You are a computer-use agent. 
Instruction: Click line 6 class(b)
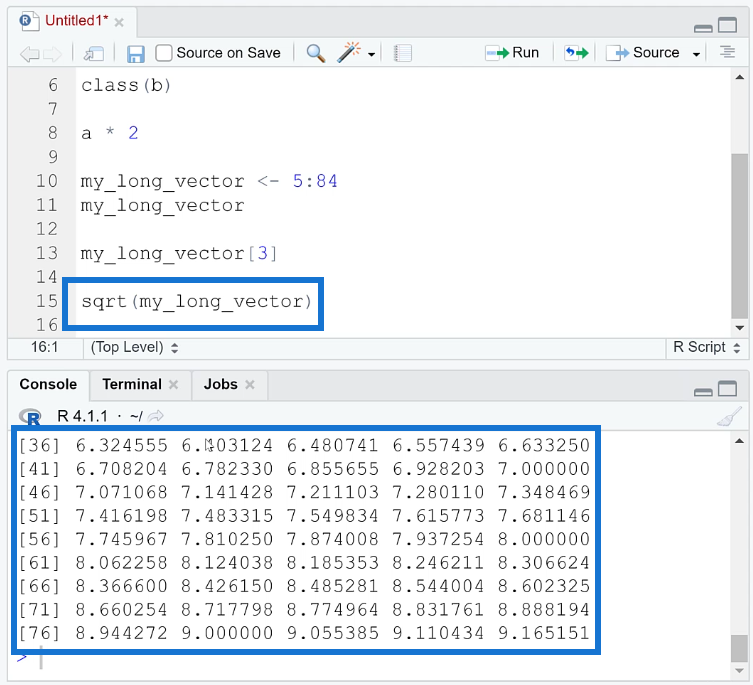126,86
